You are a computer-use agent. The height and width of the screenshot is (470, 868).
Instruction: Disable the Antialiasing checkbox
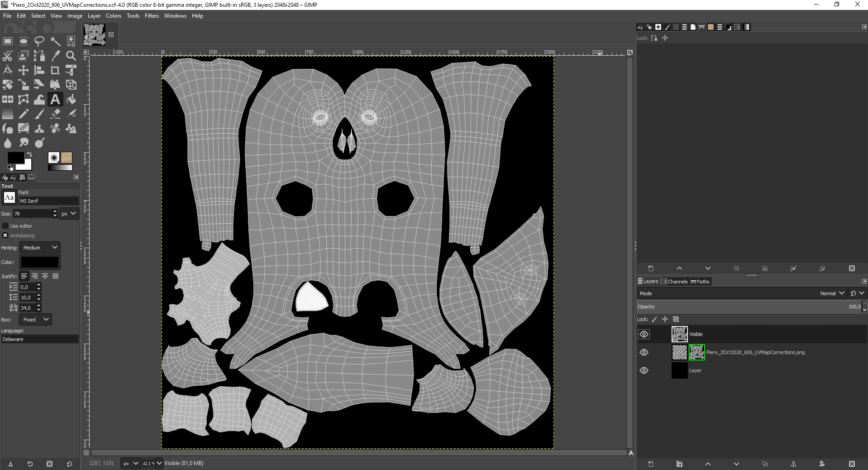[x=5, y=235]
